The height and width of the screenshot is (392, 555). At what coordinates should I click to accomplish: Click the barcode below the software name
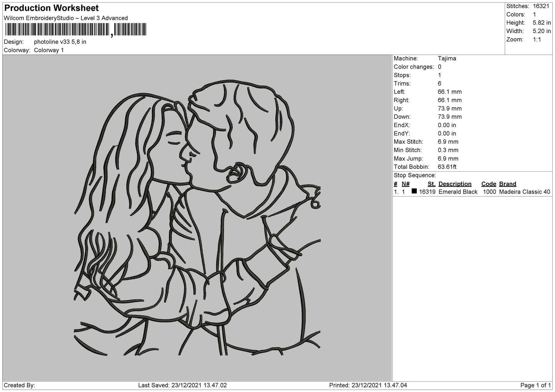click(x=76, y=30)
